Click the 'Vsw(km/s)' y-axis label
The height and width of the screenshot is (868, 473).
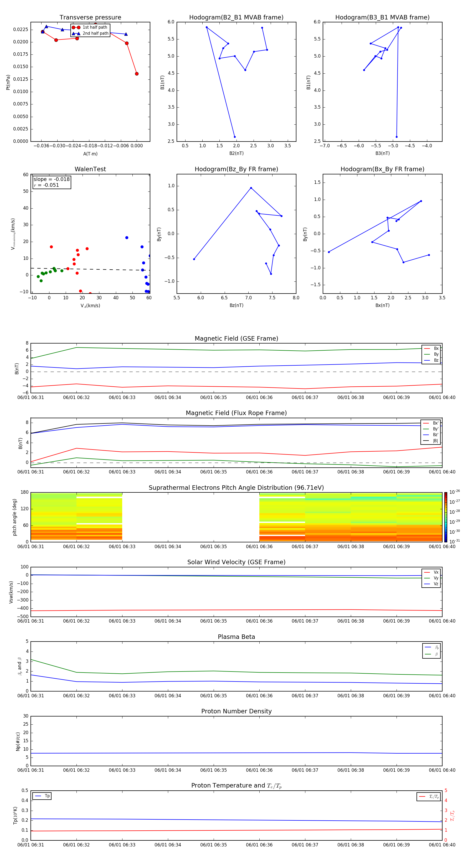(x=11, y=592)
